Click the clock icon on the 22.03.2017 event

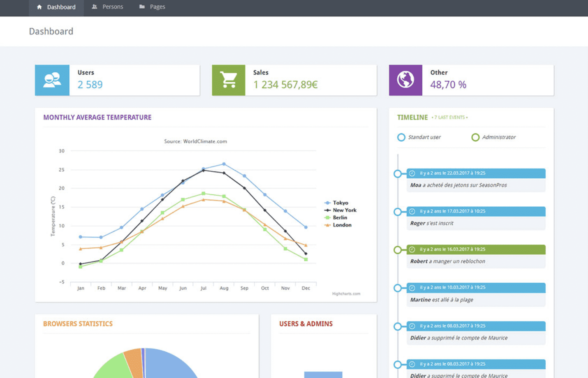pos(412,173)
